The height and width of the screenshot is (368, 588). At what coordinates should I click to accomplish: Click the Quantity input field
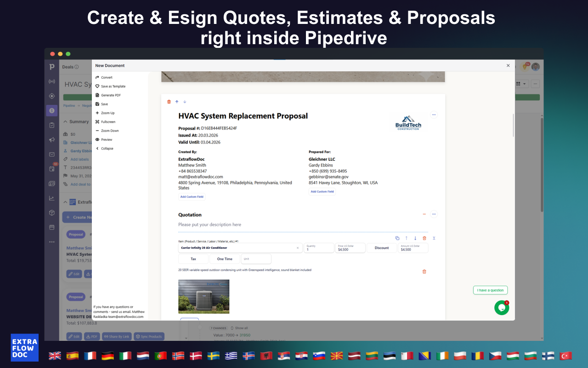click(319, 249)
